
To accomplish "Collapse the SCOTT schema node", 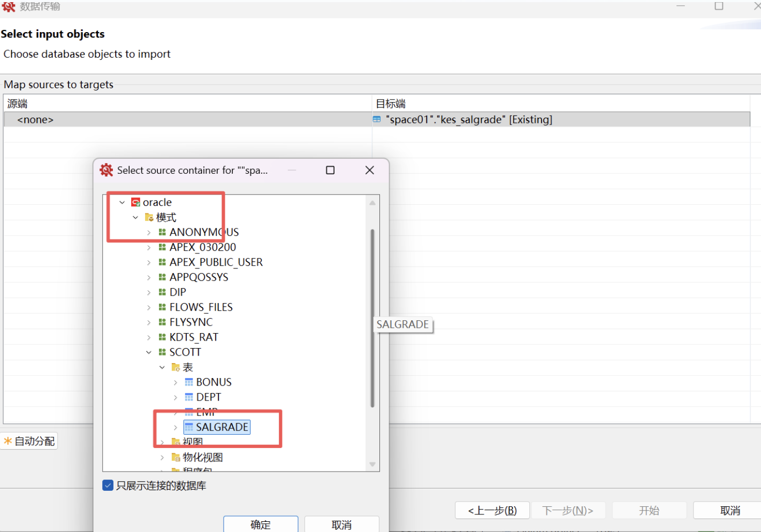I will coord(149,352).
